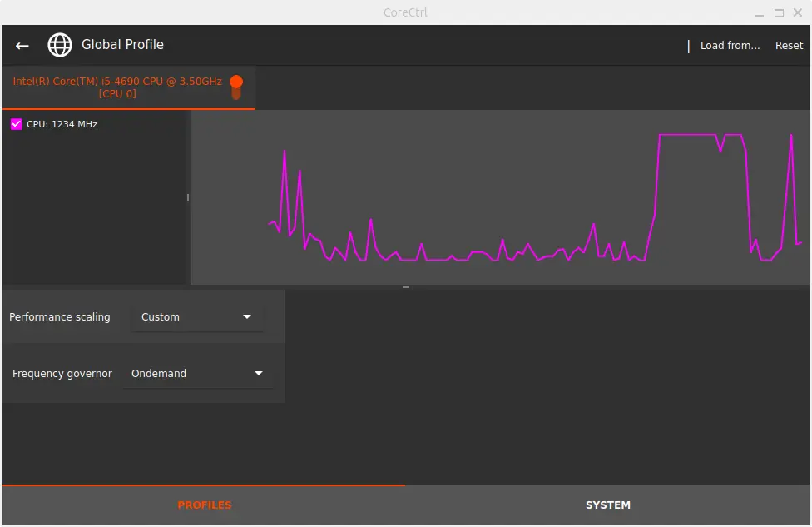Click the back arrow icon
812x527 pixels.
point(22,46)
